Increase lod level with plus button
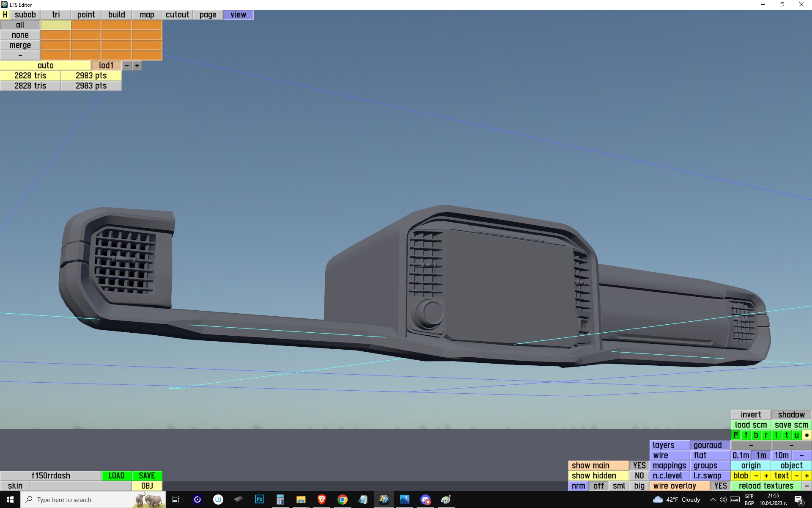Screen dimensions: 812x508 tap(137, 66)
